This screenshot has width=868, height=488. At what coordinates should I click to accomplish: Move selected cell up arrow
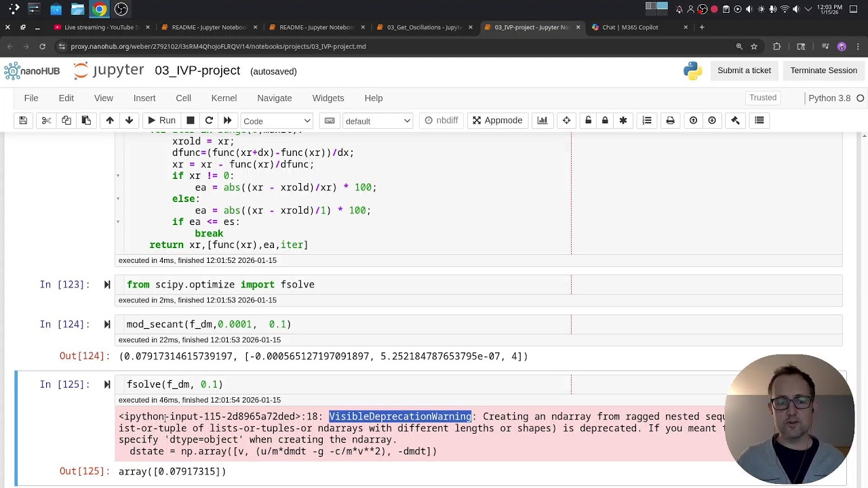pos(110,121)
